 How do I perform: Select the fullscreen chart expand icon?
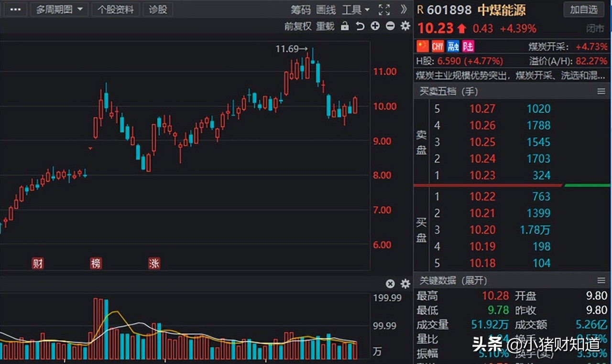(384, 10)
